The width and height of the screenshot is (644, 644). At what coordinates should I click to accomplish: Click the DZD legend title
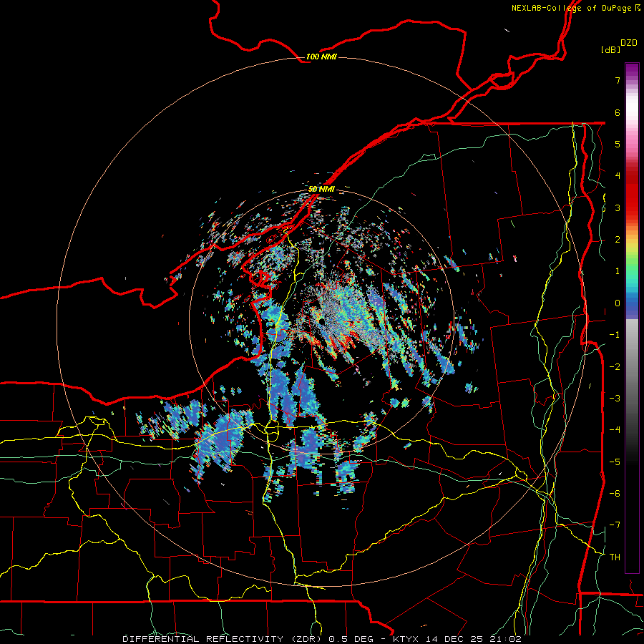click(x=629, y=43)
